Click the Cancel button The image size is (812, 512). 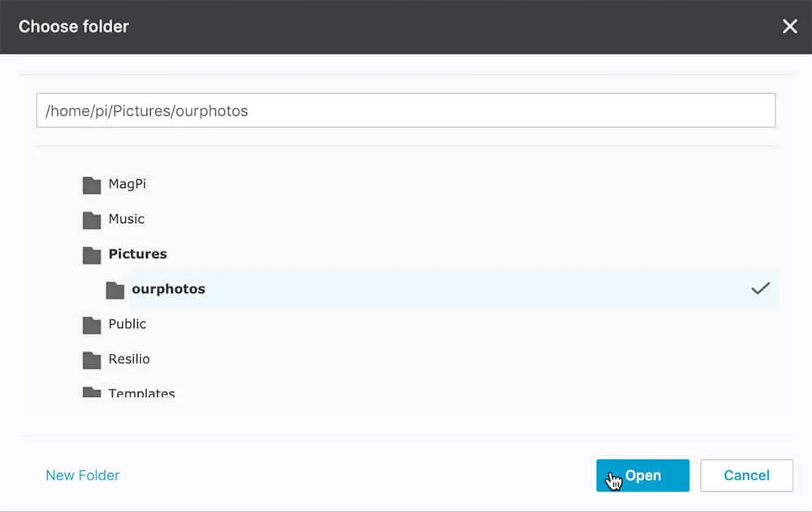(746, 475)
